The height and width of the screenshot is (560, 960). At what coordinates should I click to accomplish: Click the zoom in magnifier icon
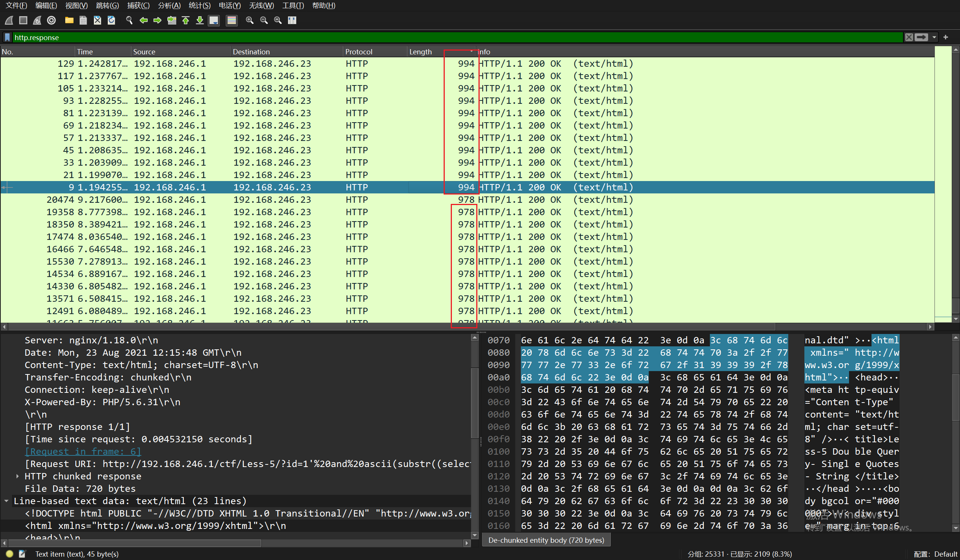coord(249,21)
